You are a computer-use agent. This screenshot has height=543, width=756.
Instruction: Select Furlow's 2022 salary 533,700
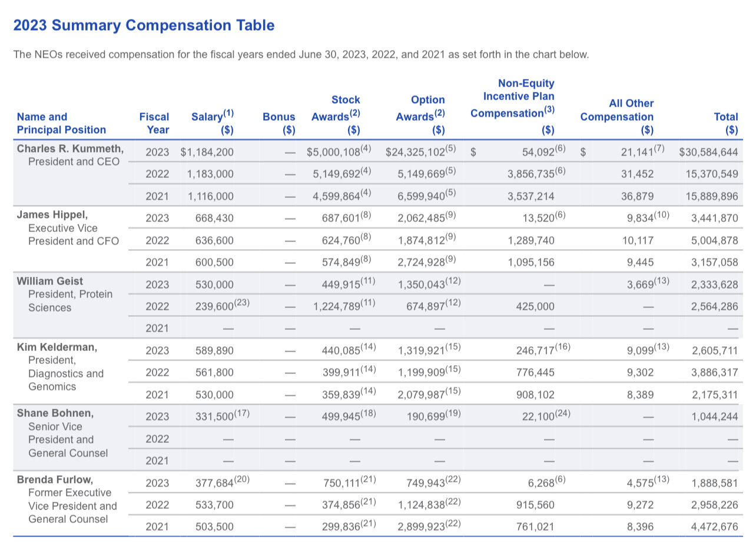[214, 505]
